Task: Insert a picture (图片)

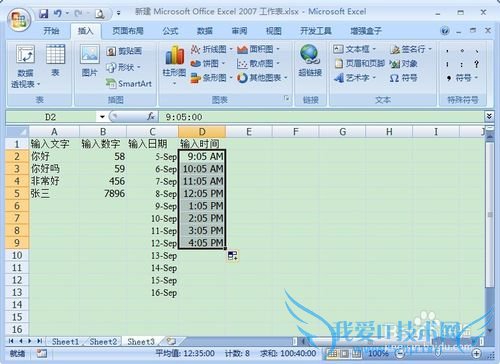Action: [x=89, y=61]
